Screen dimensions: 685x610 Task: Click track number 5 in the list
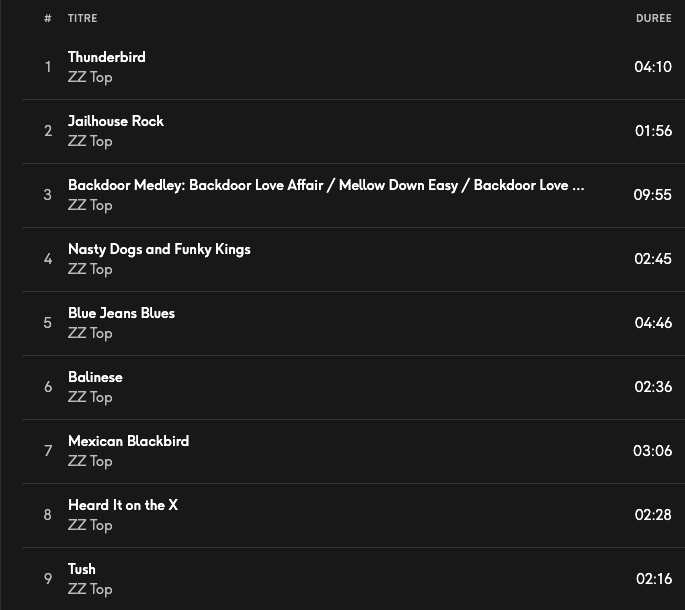click(48, 323)
